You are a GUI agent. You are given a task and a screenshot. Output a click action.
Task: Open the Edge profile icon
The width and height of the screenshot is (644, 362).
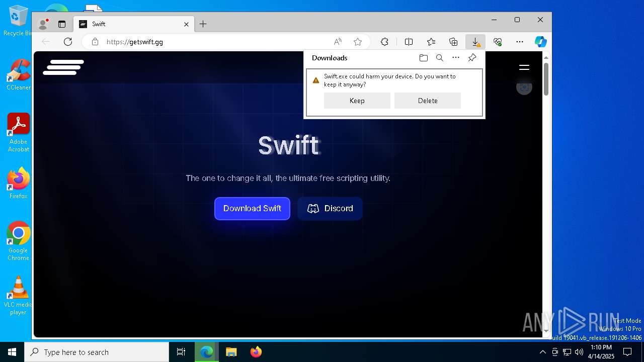(x=44, y=24)
